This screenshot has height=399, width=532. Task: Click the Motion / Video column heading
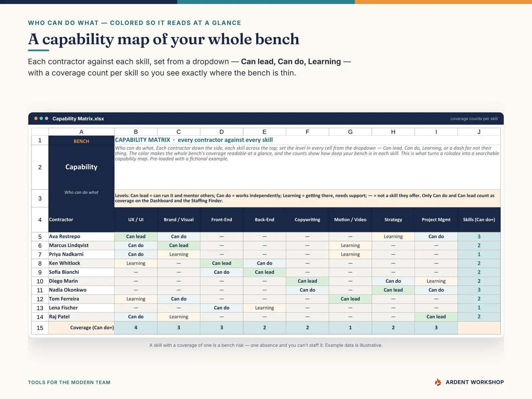[x=350, y=220]
